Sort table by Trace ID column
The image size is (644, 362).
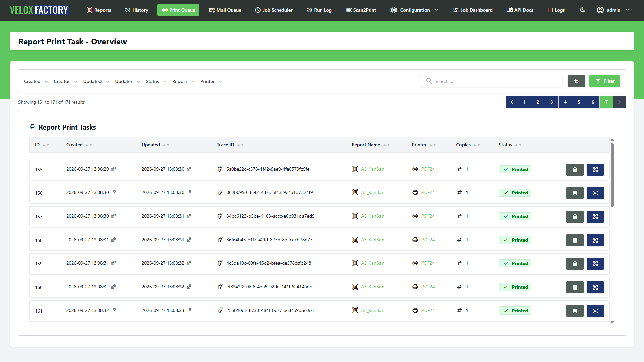click(x=230, y=145)
